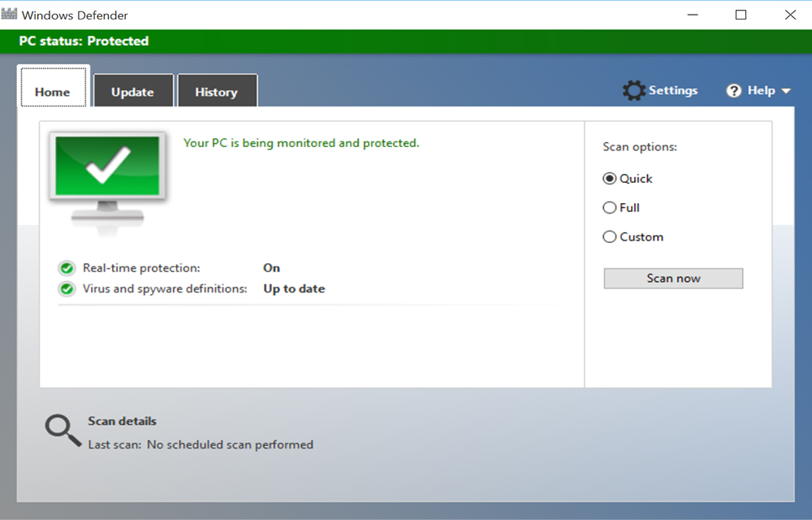812x520 pixels.
Task: Switch to the Update tab
Action: 133,92
